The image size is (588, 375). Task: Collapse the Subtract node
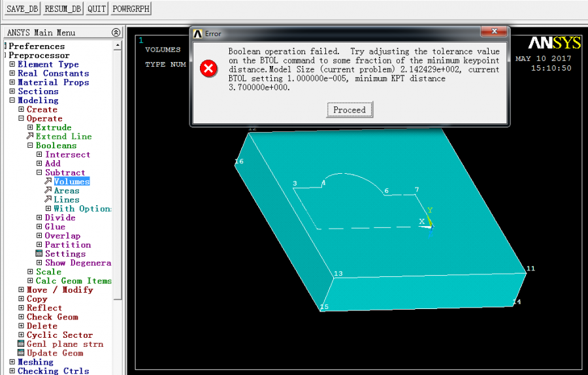point(39,172)
